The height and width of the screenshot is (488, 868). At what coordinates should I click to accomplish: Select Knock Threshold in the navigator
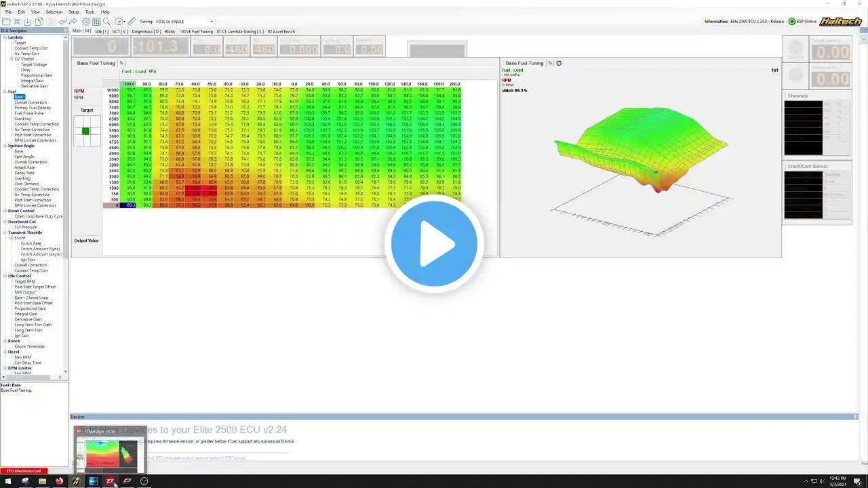(x=29, y=346)
